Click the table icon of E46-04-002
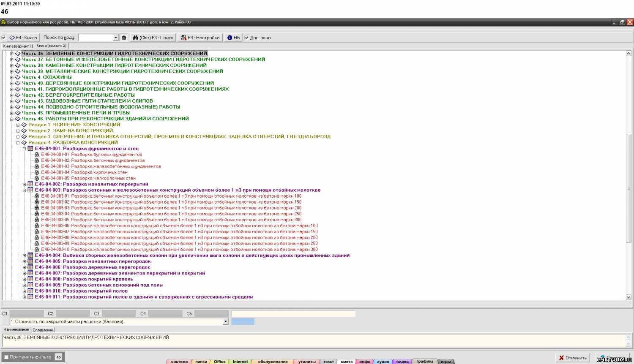Viewport: 634px width, 364px height. [30, 184]
